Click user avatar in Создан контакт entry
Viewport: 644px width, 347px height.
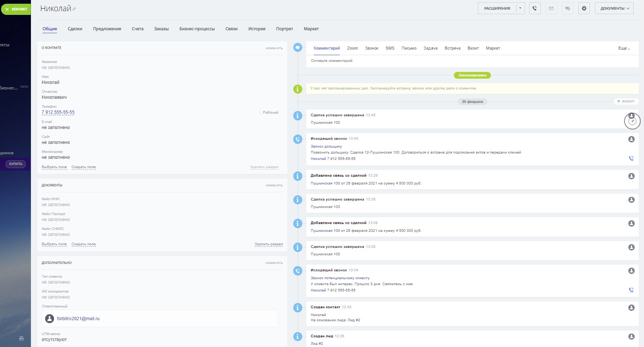(x=631, y=308)
